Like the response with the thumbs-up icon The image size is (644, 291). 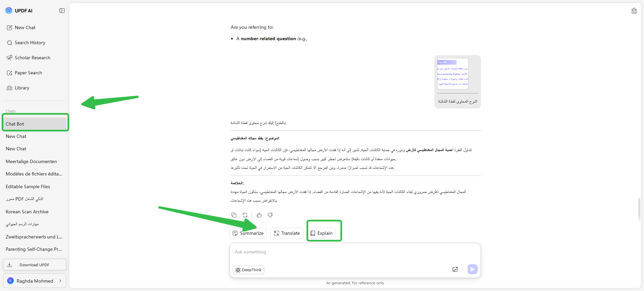(x=259, y=215)
